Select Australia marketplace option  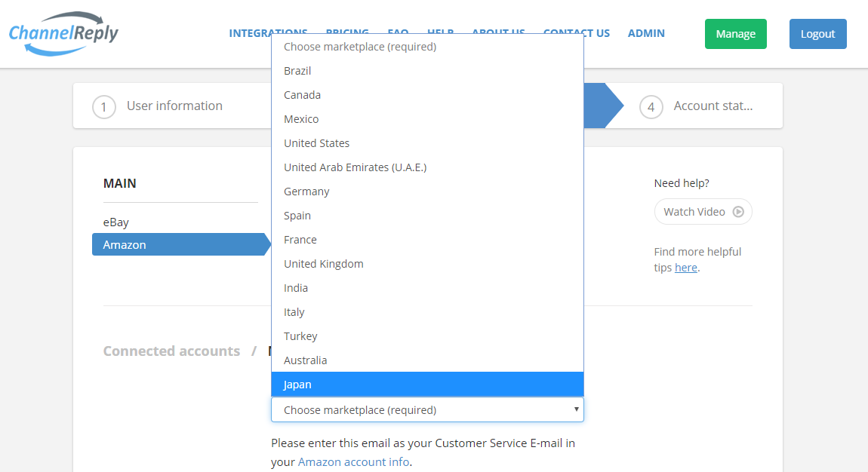point(427,360)
